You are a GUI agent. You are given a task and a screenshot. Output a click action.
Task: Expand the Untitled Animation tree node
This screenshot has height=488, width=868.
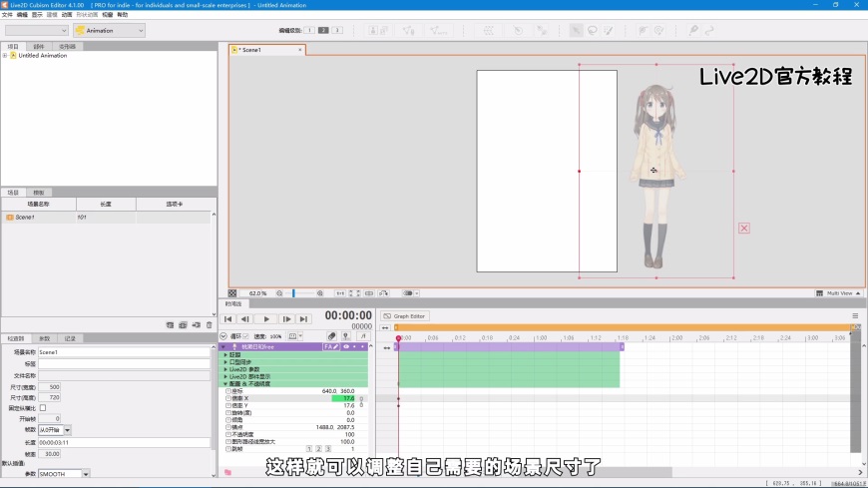point(5,56)
